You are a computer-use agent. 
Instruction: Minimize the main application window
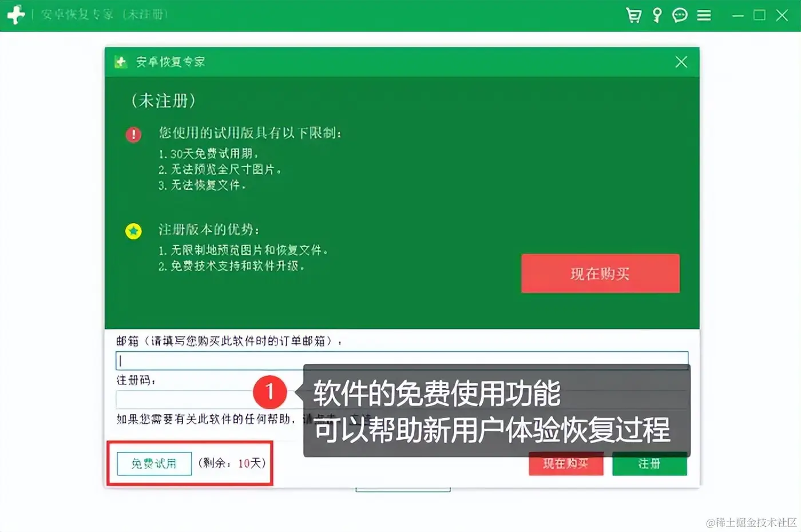738,15
